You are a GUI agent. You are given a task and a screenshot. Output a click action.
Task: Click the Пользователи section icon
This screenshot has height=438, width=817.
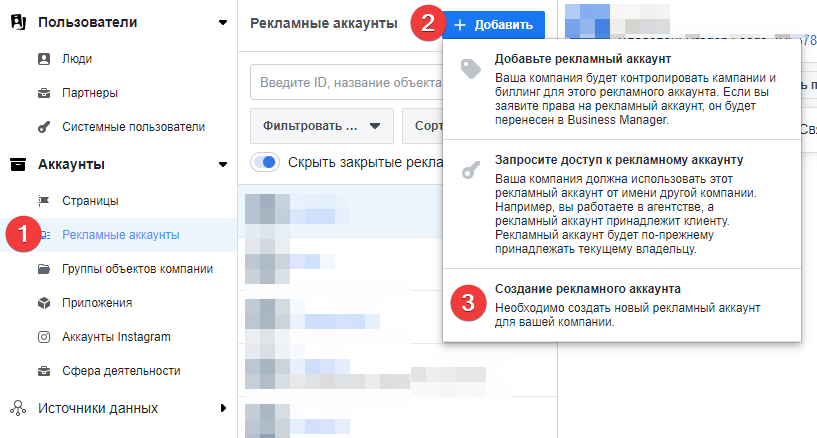point(18,22)
